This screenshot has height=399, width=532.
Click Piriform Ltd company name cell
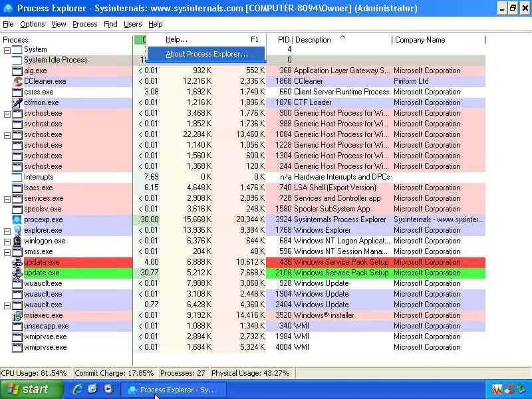(411, 81)
